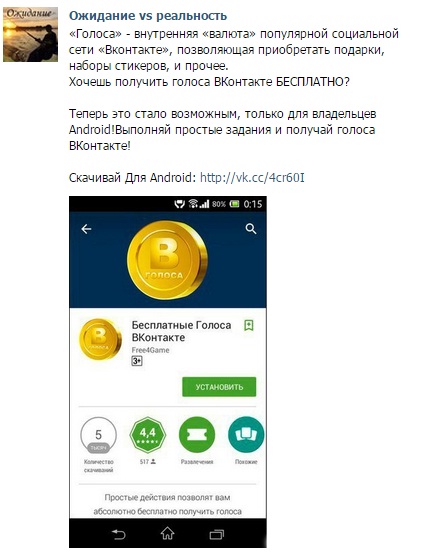Click the green УСТАНОВИТЬ install button
This screenshot has width=422, height=554.
(219, 387)
